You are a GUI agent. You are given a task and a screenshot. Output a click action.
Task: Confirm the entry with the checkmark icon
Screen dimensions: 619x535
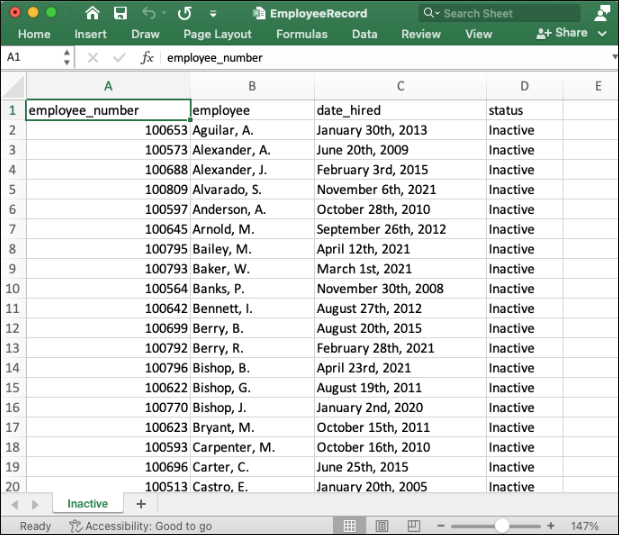[x=119, y=58]
